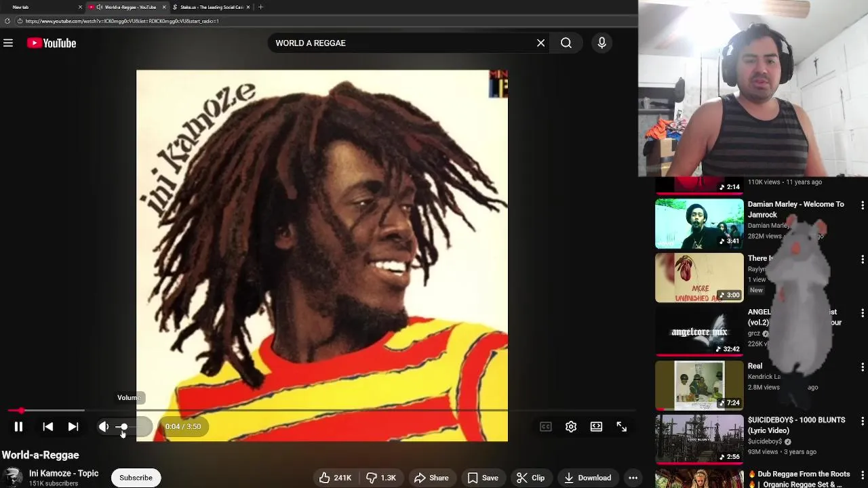Open options menu for 1000 BLUNTS video
868x488 pixels.
[x=862, y=421]
